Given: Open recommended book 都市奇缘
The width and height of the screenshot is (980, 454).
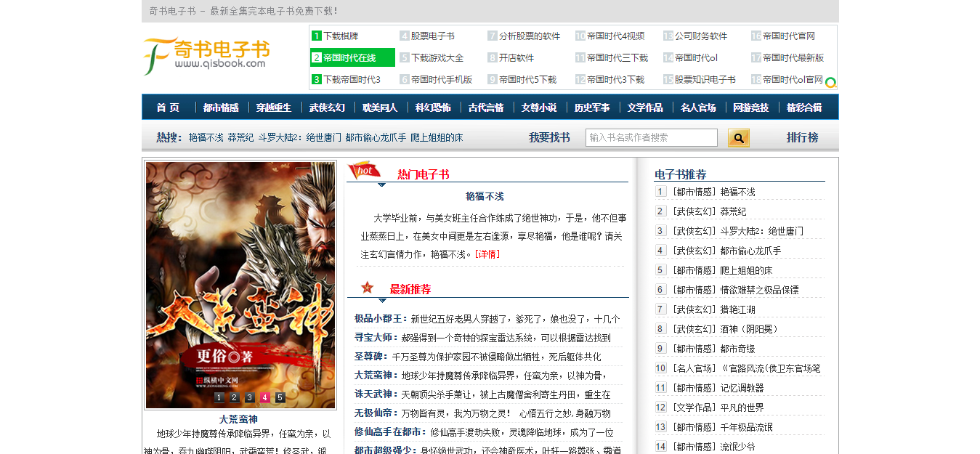Looking at the screenshot, I should pos(737,349).
